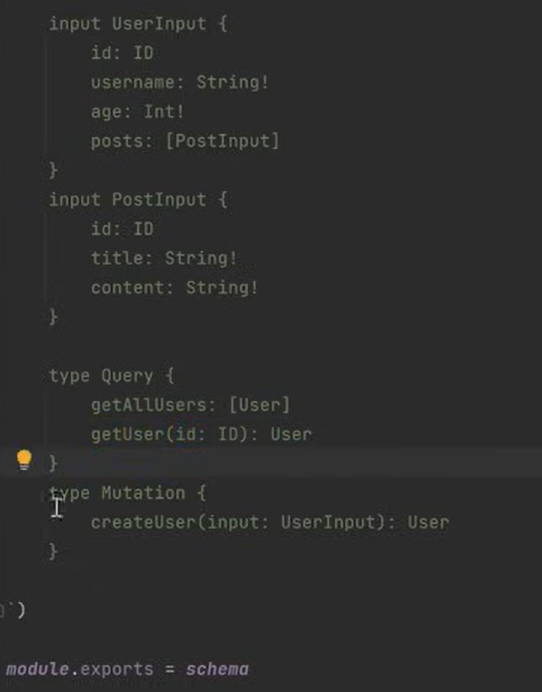Click the '[PostInput]' type reference
The image size is (542, 692).
pyautogui.click(x=222, y=141)
